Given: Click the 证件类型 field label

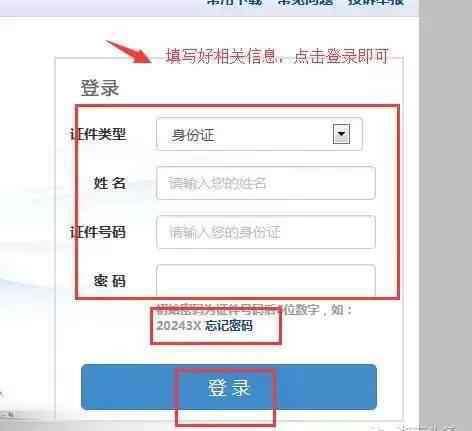Looking at the screenshot, I should 98,134.
